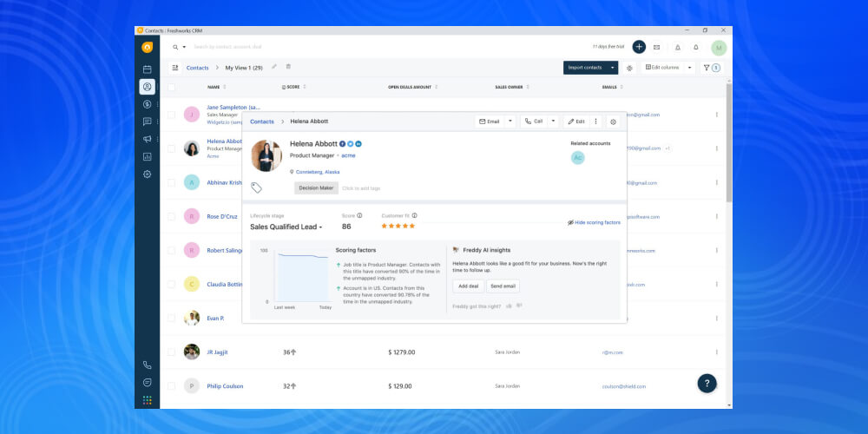This screenshot has height=434, width=868.
Task: Open Contacts module in the sidebar
Action: click(x=148, y=86)
